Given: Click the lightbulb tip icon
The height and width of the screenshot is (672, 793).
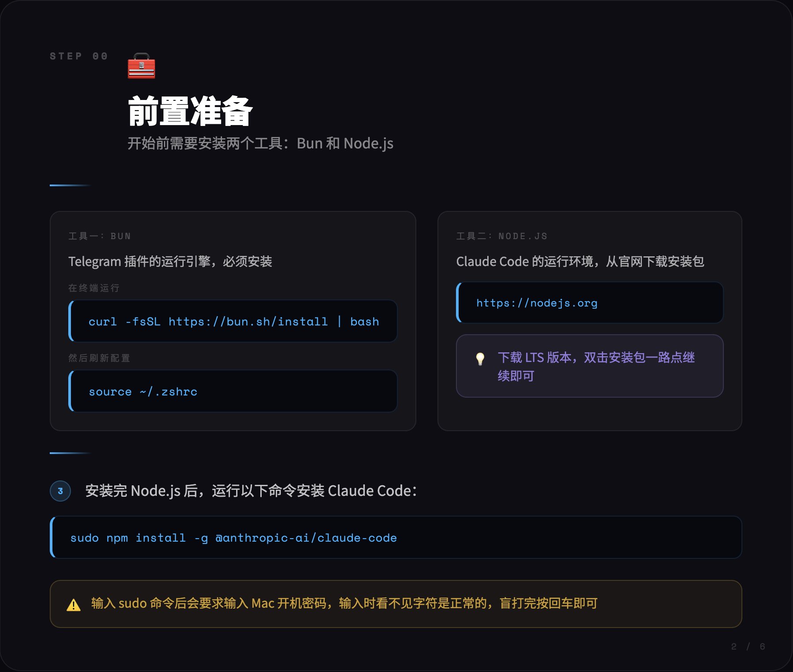Looking at the screenshot, I should point(480,359).
